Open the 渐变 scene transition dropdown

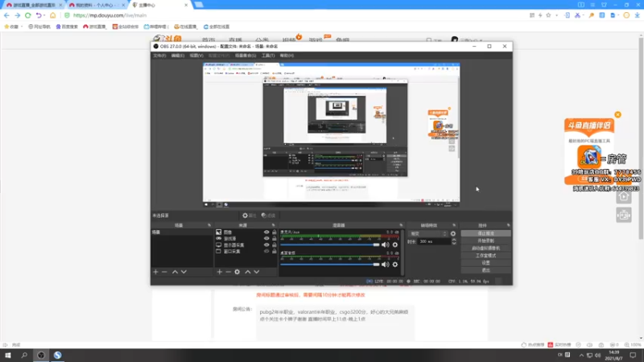point(428,233)
